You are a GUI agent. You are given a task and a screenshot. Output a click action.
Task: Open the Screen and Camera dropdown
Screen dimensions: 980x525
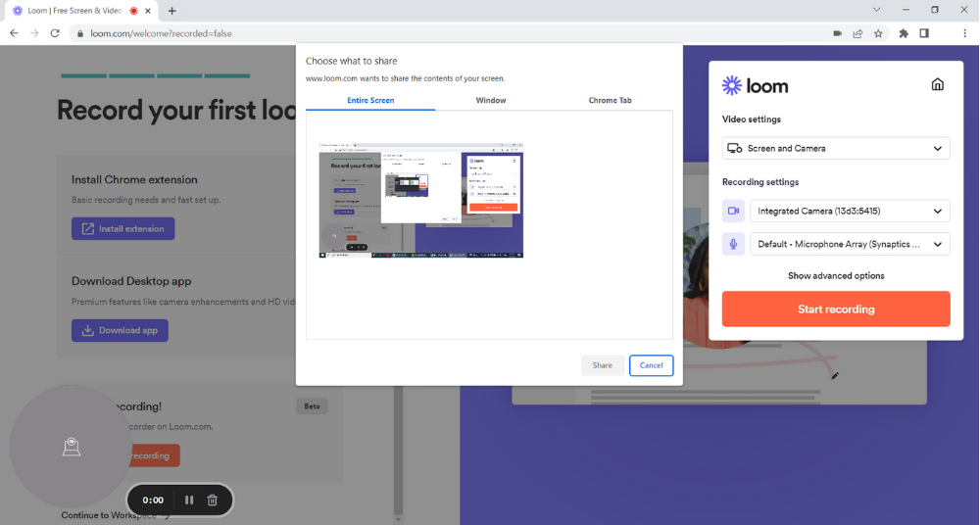pyautogui.click(x=836, y=148)
